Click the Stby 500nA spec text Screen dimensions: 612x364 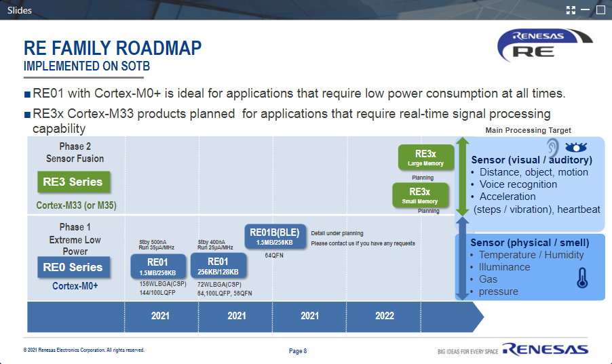[153, 242]
